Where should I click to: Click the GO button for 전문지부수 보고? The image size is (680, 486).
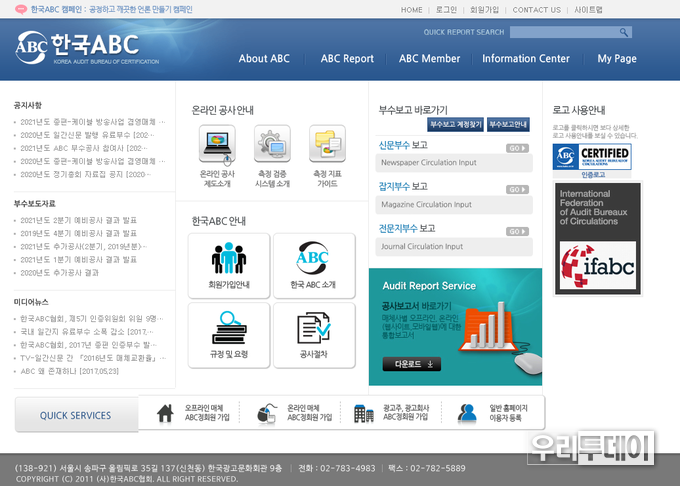517,232
